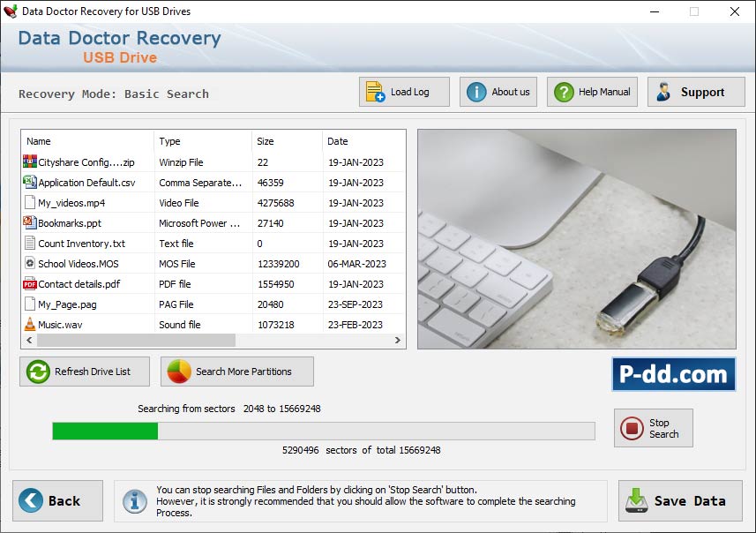Sort files by the Date column header
The image size is (756, 533).
pos(338,141)
